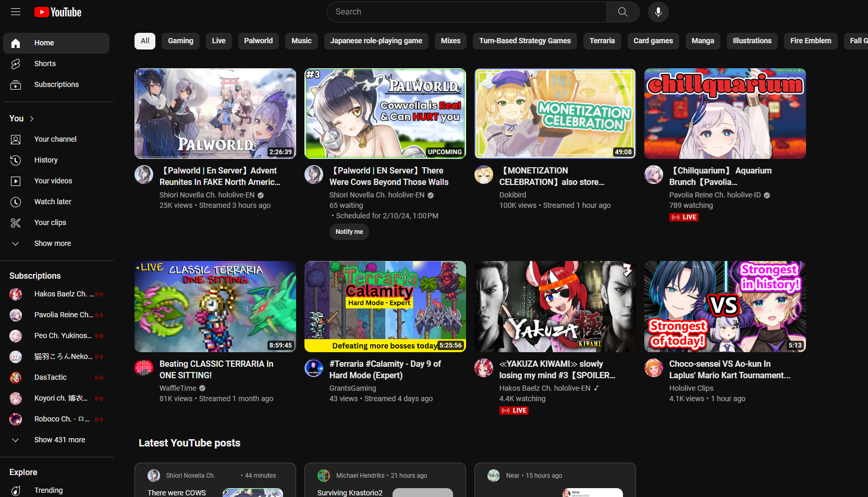Open History in the sidebar

(46, 160)
